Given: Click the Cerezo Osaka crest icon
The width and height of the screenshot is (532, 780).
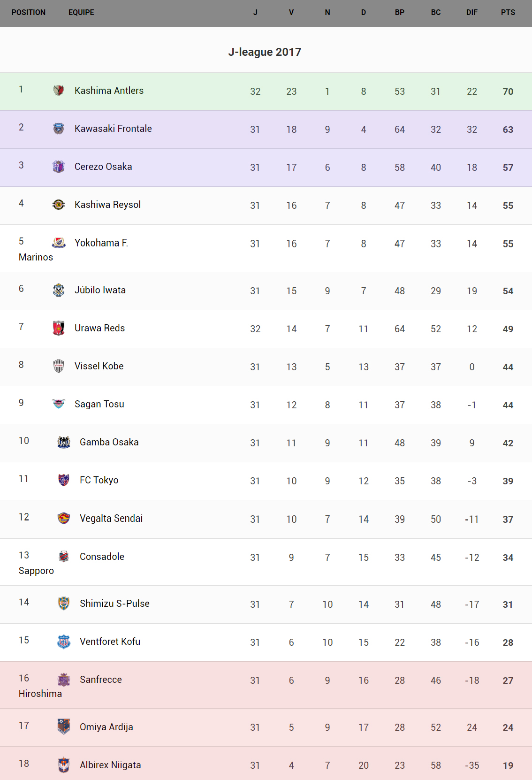Looking at the screenshot, I should (59, 166).
